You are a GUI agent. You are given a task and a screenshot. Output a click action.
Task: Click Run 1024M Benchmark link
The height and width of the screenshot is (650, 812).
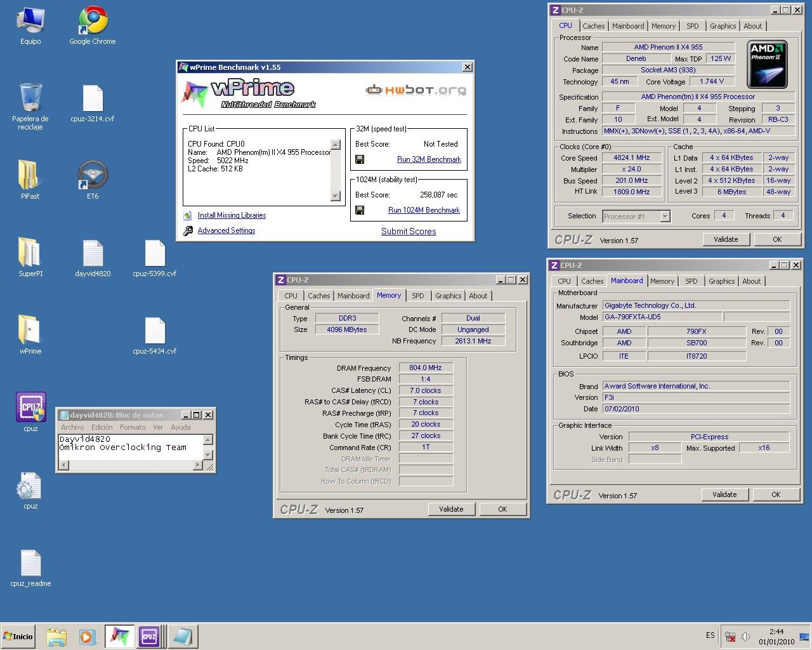tap(424, 210)
